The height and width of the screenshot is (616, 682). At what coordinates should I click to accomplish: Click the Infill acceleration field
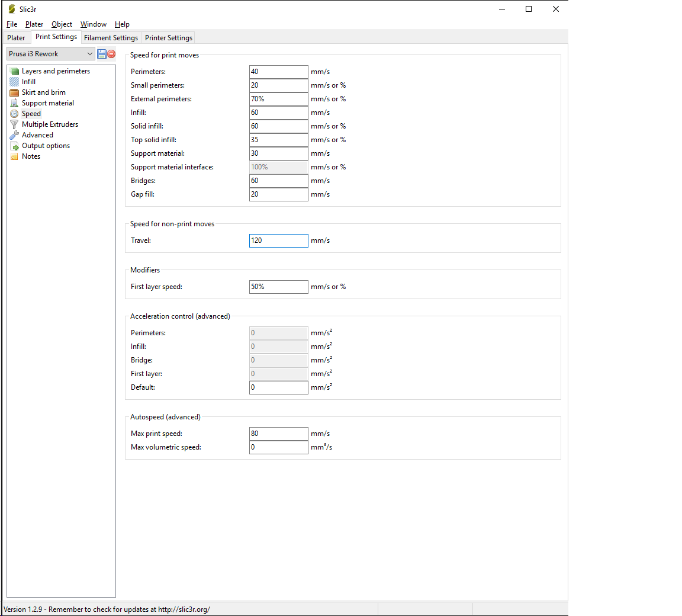278,346
